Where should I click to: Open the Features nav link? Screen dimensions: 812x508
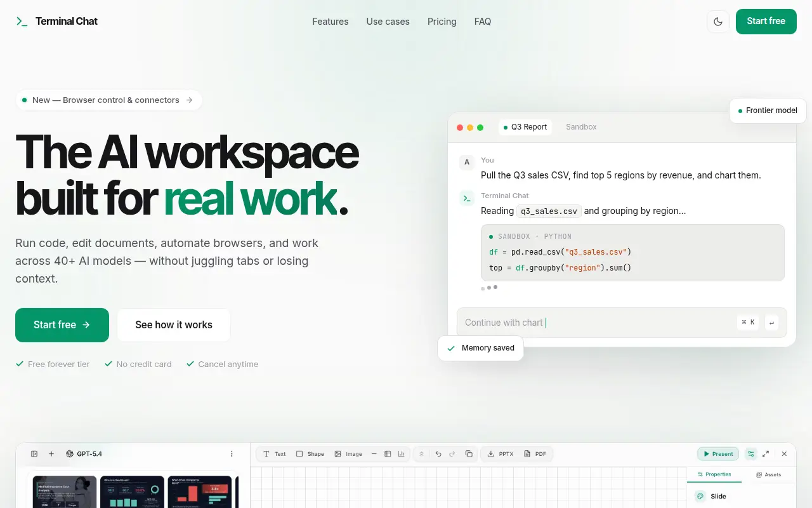pos(331,22)
